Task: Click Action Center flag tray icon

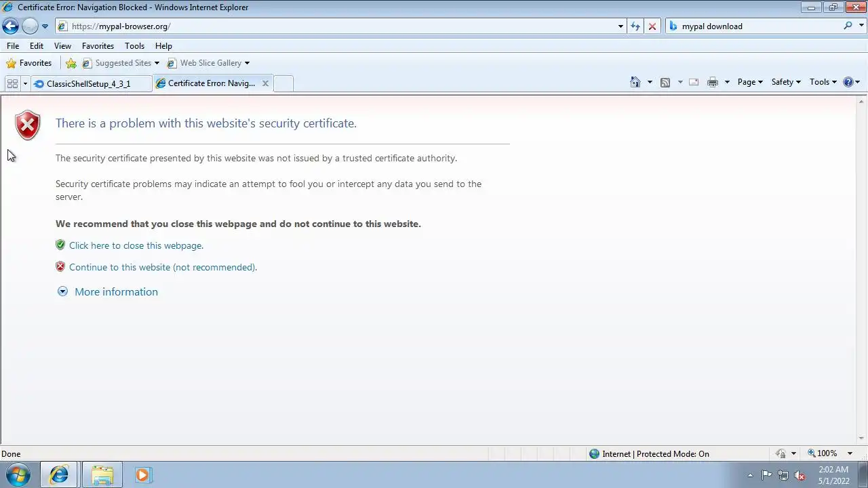Action: 767,475
